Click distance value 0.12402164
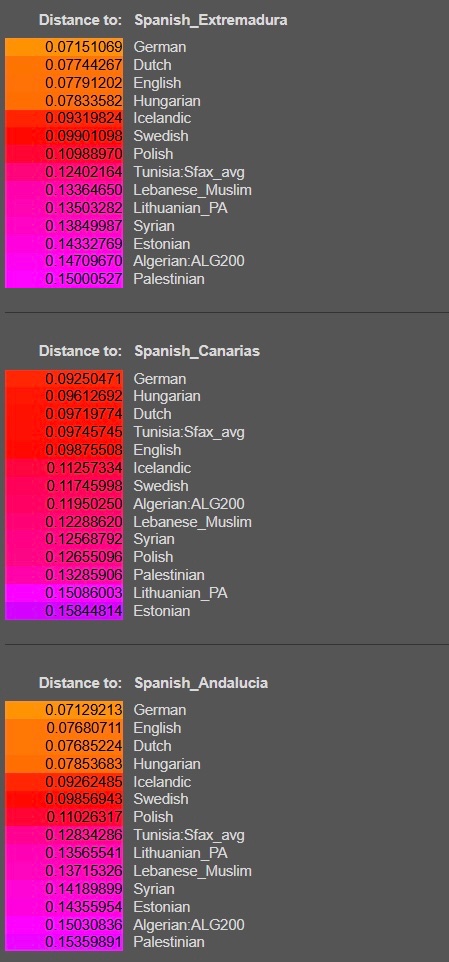Screen dimensions: 449x962 (85, 172)
